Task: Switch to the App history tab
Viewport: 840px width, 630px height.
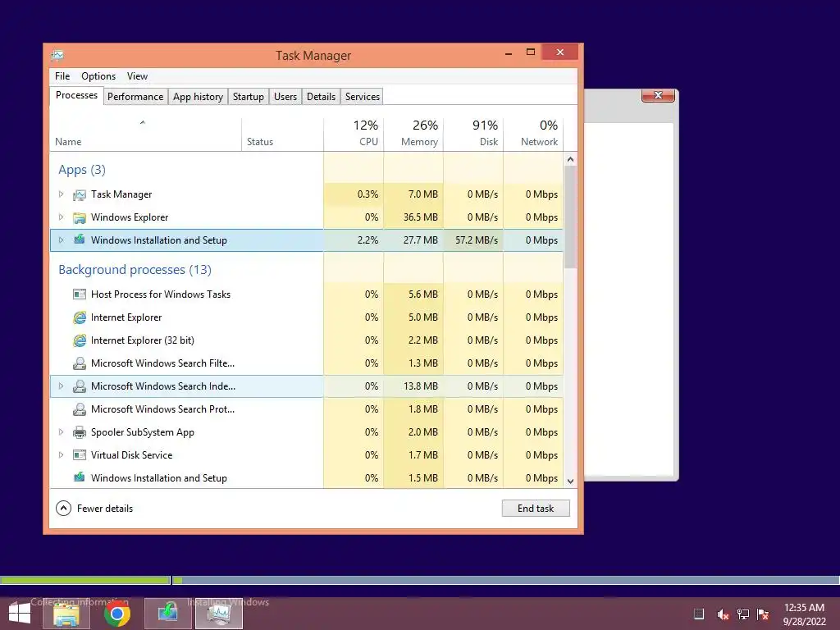Action: (198, 97)
